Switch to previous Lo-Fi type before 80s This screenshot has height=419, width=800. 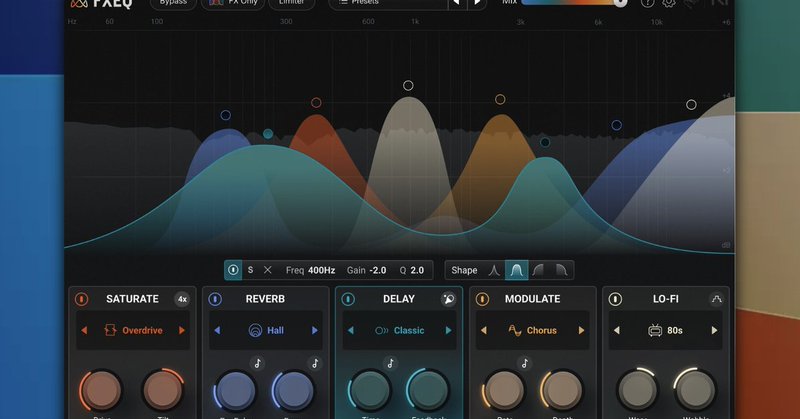617,331
